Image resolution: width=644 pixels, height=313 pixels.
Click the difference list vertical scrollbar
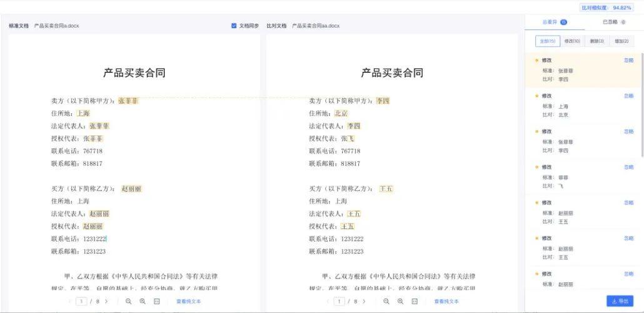pos(642,105)
